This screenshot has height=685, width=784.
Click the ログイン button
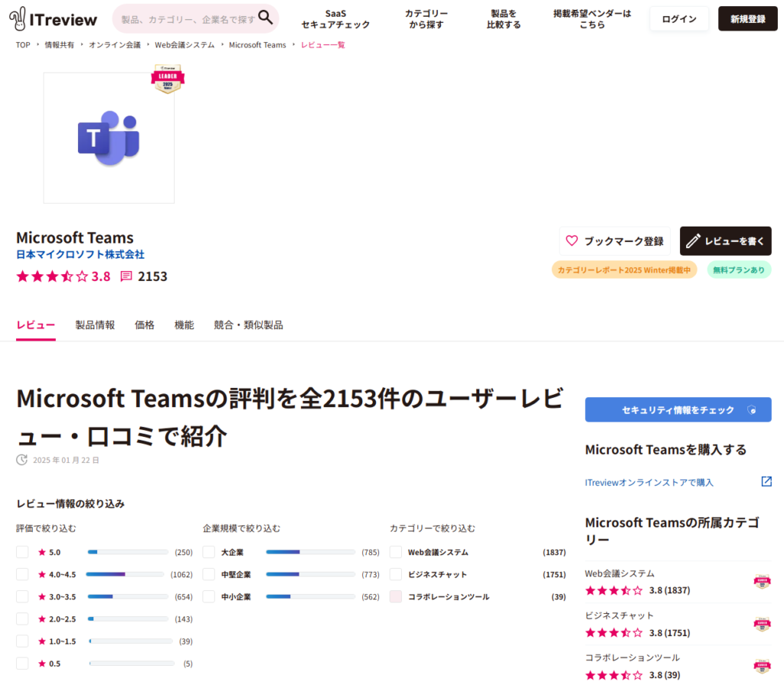click(x=679, y=19)
